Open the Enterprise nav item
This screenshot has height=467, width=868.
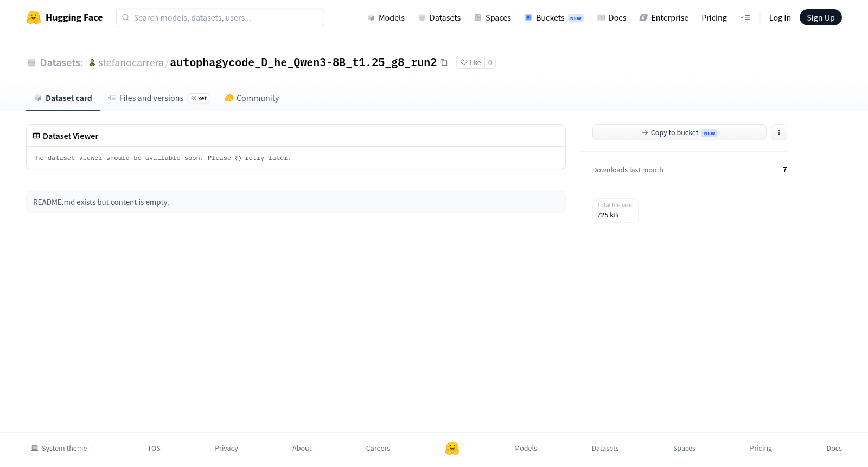click(663, 17)
